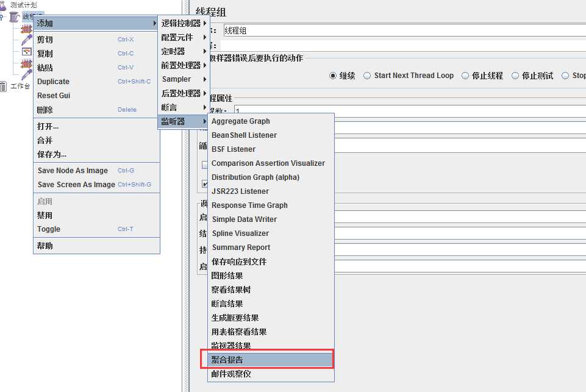This screenshot has height=392, width=586.
Task: Select Start Next Thread Loop option
Action: (x=367, y=76)
